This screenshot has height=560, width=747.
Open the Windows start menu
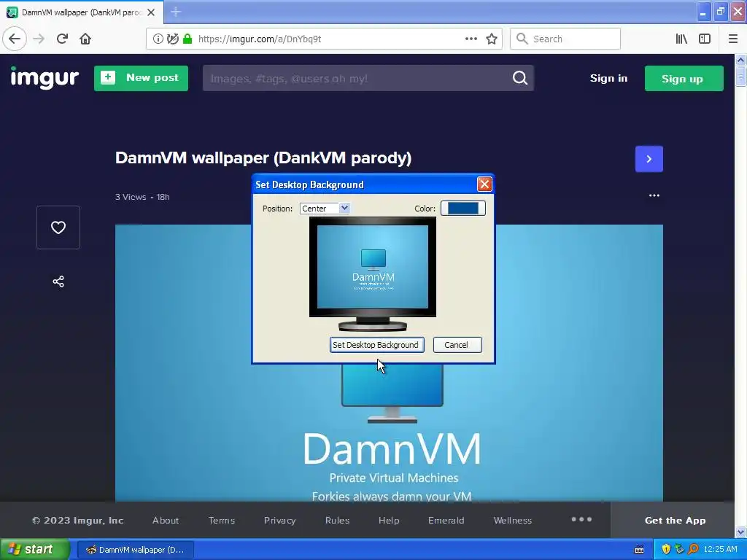tap(35, 550)
